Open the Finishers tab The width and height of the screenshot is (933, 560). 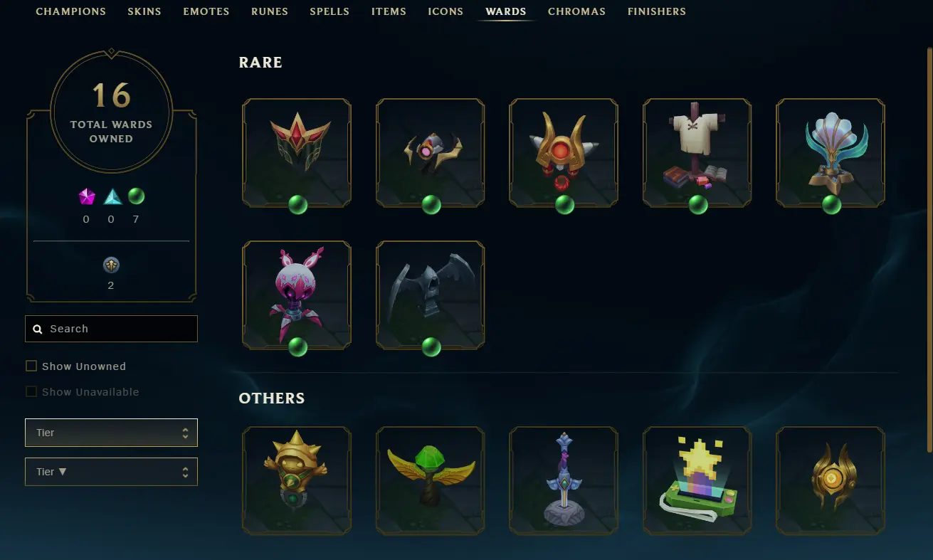point(657,11)
